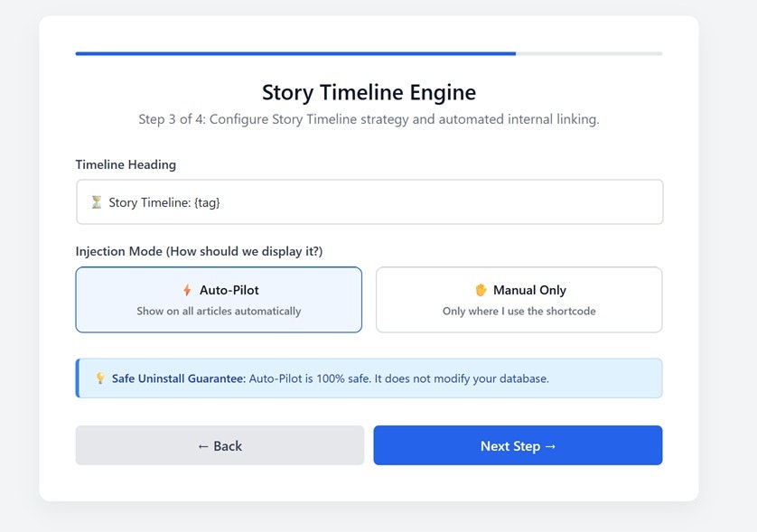Click the "Injection Mode (How should we display it?)" label

pyautogui.click(x=199, y=251)
